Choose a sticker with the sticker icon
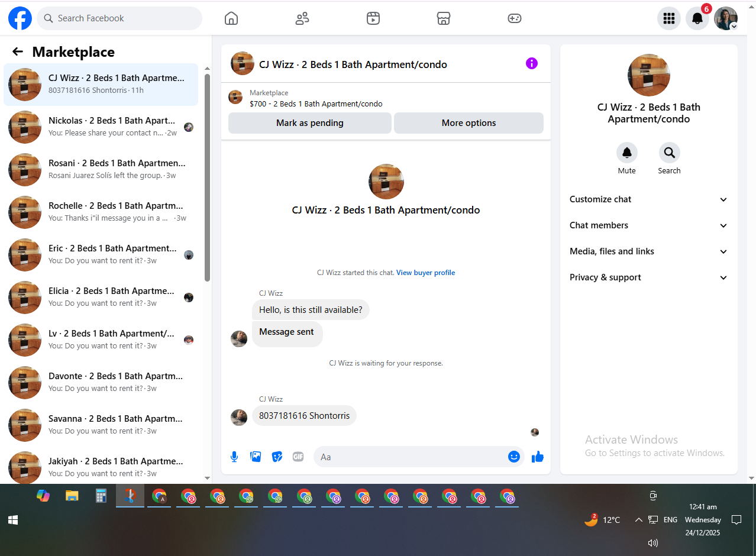 pos(277,457)
